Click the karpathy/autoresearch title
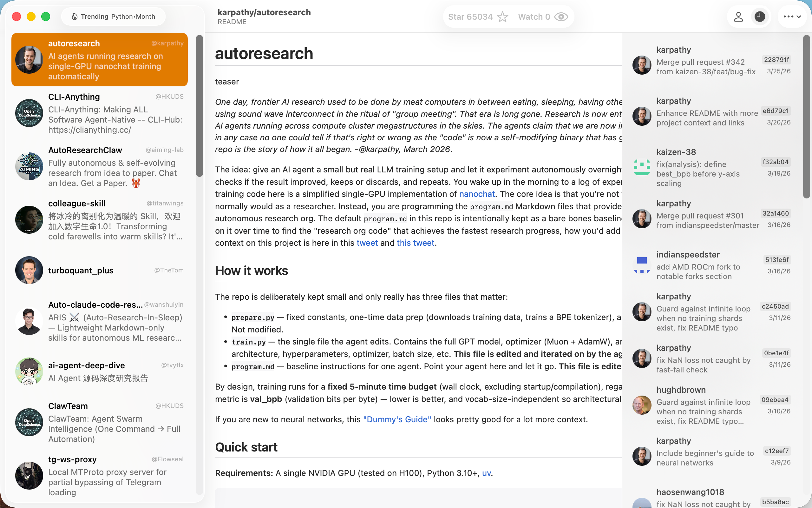Viewport: 812px width, 508px height. click(x=264, y=12)
